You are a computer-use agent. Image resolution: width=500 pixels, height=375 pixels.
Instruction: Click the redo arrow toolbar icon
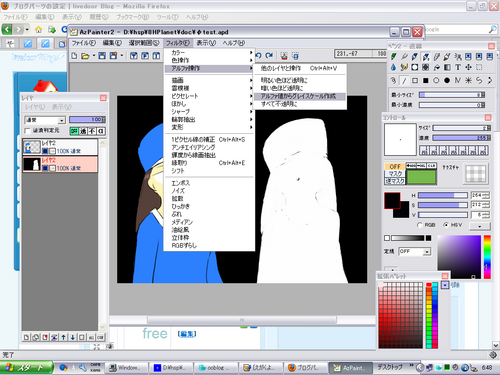[269, 56]
